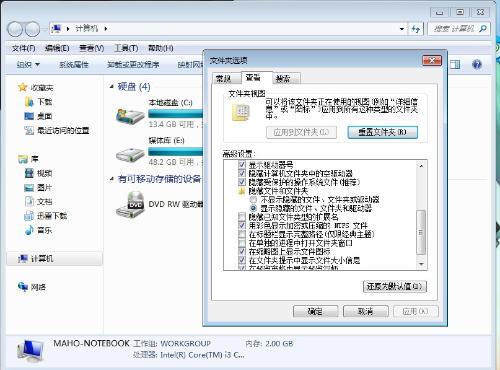Click the advanced settings scroll-down arrow
Screen dimensions: 500x370
(421, 264)
